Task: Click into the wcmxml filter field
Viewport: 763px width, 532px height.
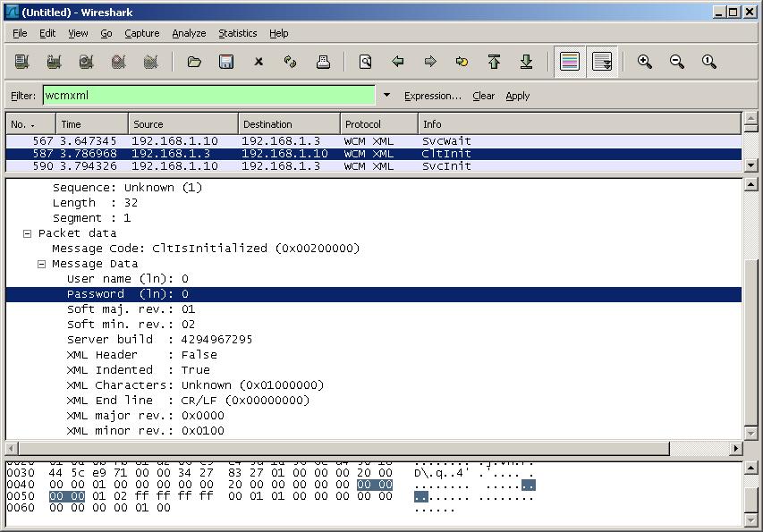Action: tap(208, 96)
